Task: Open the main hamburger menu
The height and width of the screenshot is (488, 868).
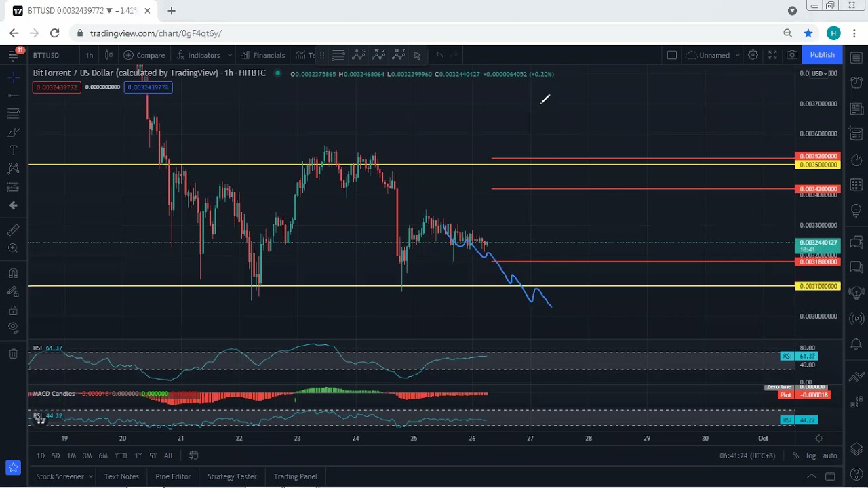Action: click(x=13, y=55)
